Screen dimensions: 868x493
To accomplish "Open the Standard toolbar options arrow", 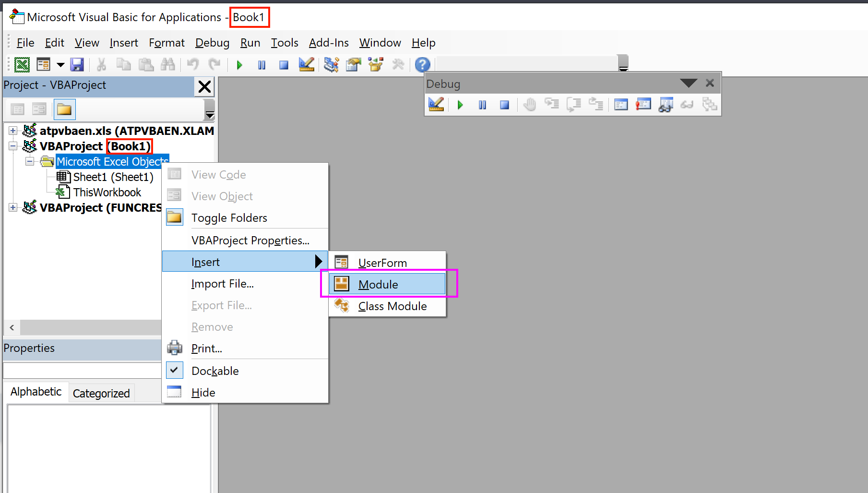I will pyautogui.click(x=623, y=65).
